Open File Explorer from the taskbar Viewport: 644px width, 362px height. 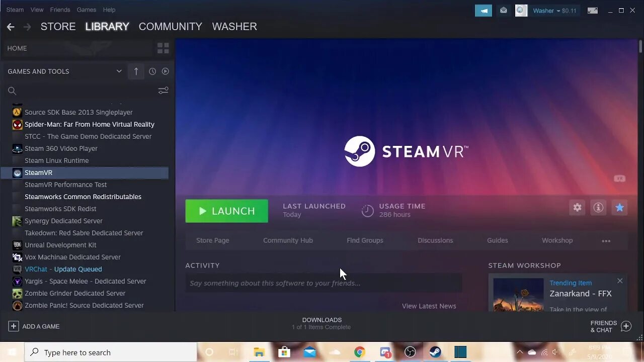(x=259, y=352)
